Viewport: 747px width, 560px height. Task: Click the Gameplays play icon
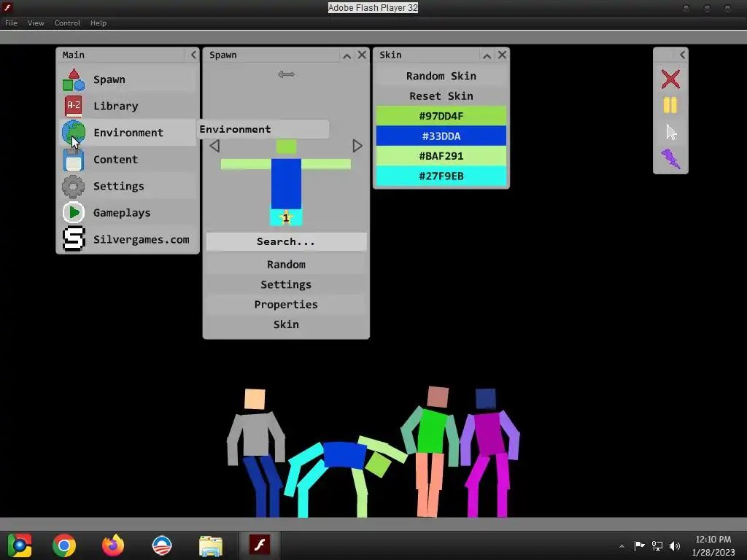point(74,212)
